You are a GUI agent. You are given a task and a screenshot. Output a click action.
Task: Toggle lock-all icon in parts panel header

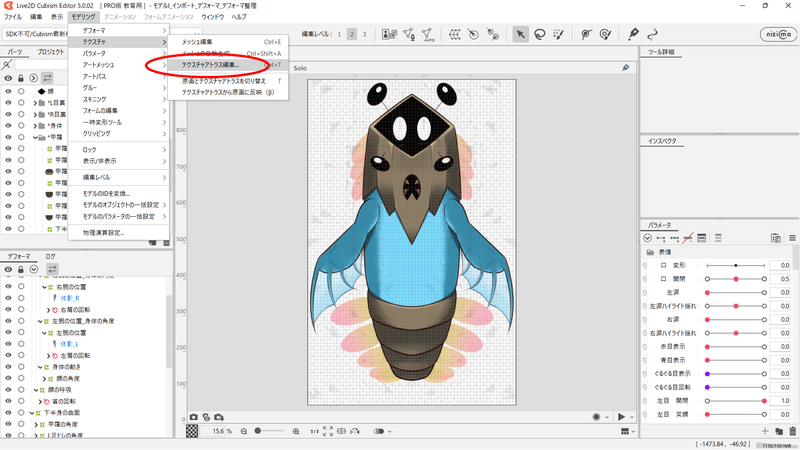click(20, 78)
